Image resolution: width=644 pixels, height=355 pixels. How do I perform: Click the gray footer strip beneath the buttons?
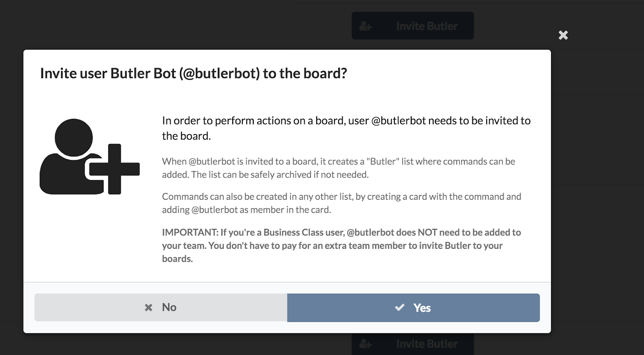287,328
